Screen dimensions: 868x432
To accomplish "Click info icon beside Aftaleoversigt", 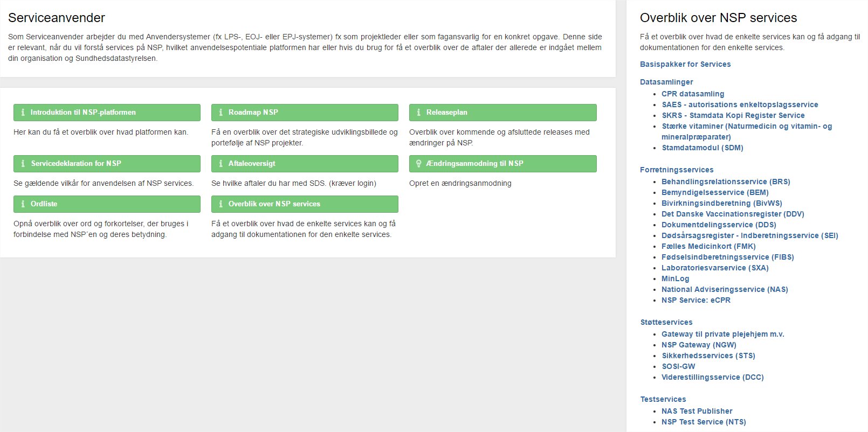I will tap(221, 164).
